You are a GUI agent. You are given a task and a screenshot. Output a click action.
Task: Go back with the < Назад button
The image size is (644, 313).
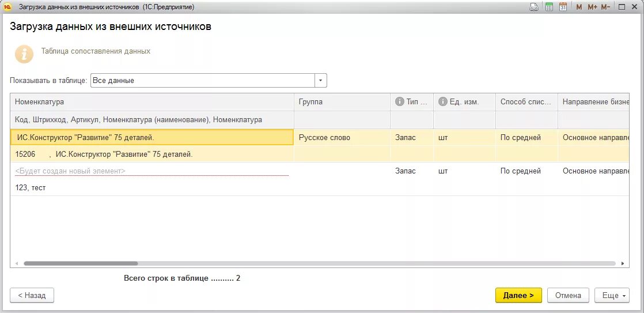click(x=32, y=295)
